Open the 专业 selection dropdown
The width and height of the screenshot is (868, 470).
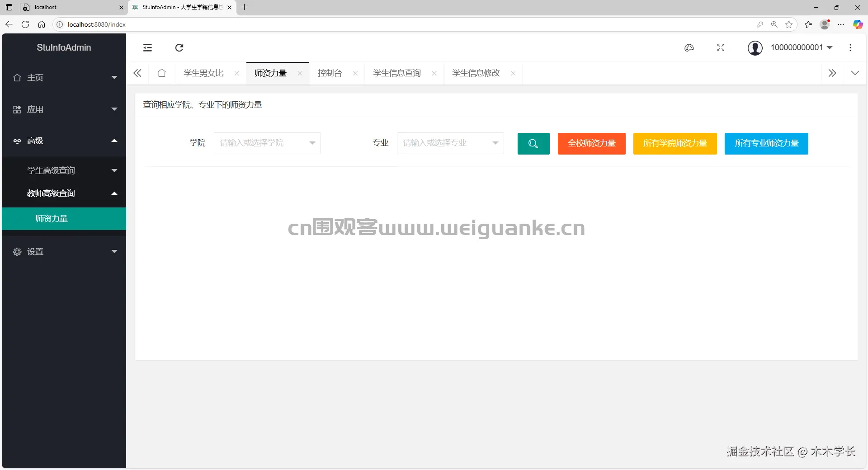[450, 143]
